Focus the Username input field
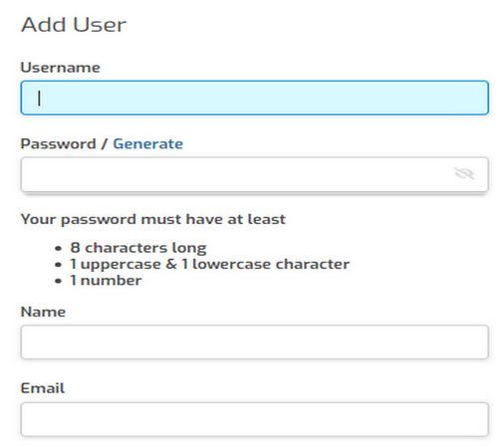Image resolution: width=503 pixels, height=448 pixels. click(x=255, y=98)
